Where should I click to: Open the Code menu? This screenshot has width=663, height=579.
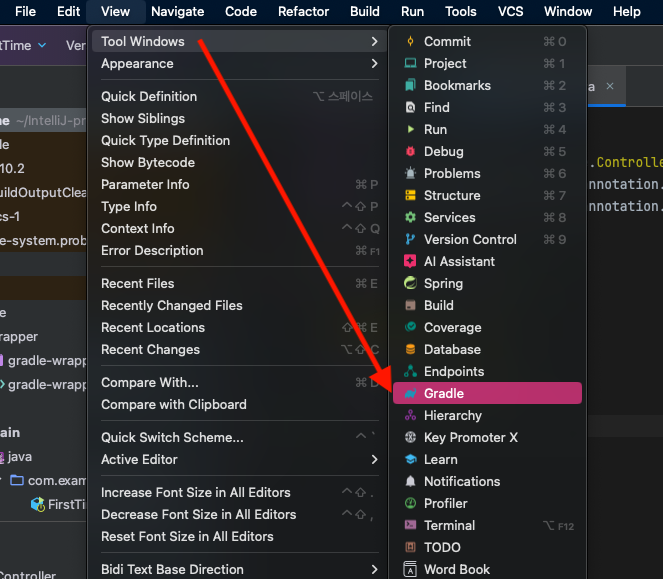241,11
